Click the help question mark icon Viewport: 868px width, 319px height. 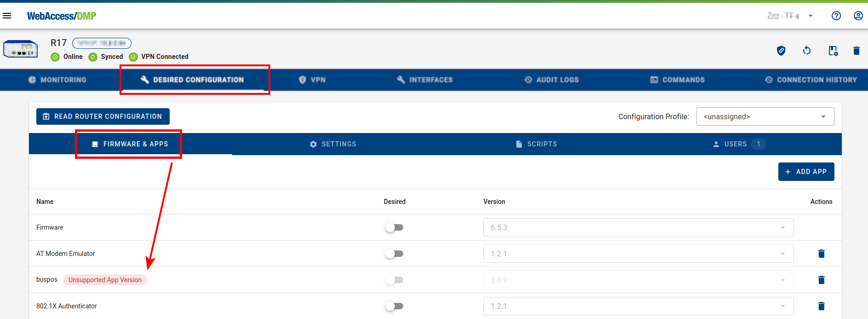pos(836,16)
